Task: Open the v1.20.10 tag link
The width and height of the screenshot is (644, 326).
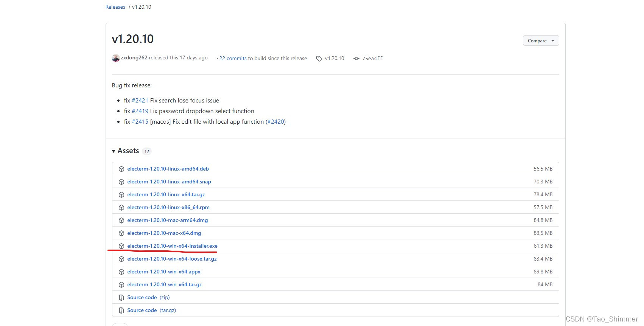Action: [334, 58]
